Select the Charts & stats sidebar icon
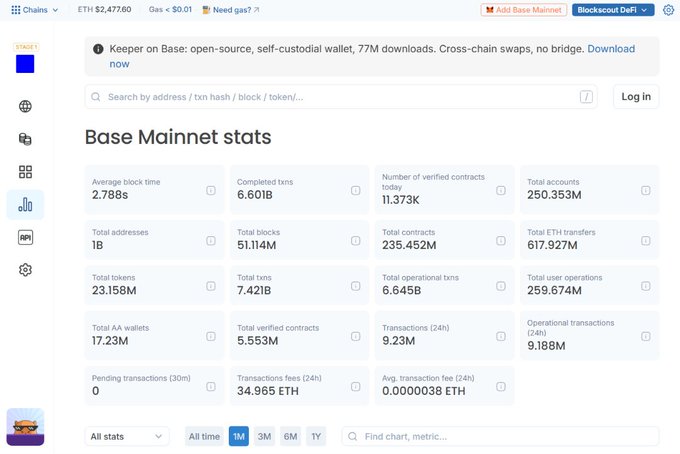 tap(25, 204)
